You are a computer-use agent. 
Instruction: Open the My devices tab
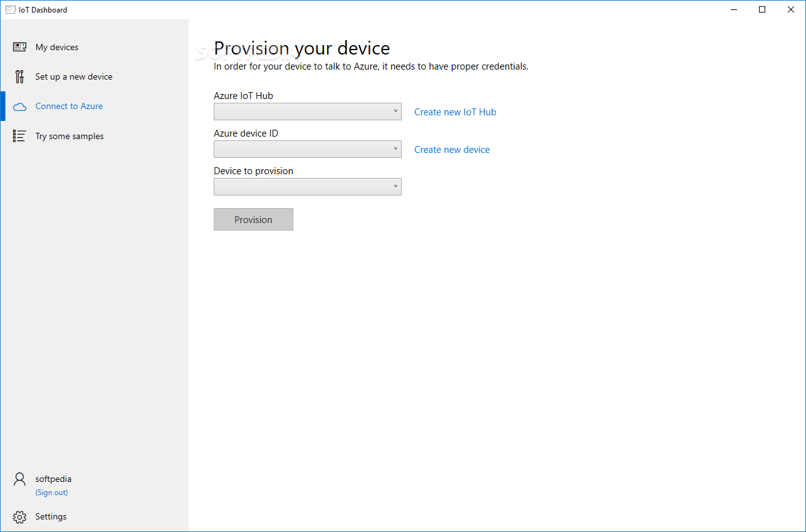(x=94, y=47)
